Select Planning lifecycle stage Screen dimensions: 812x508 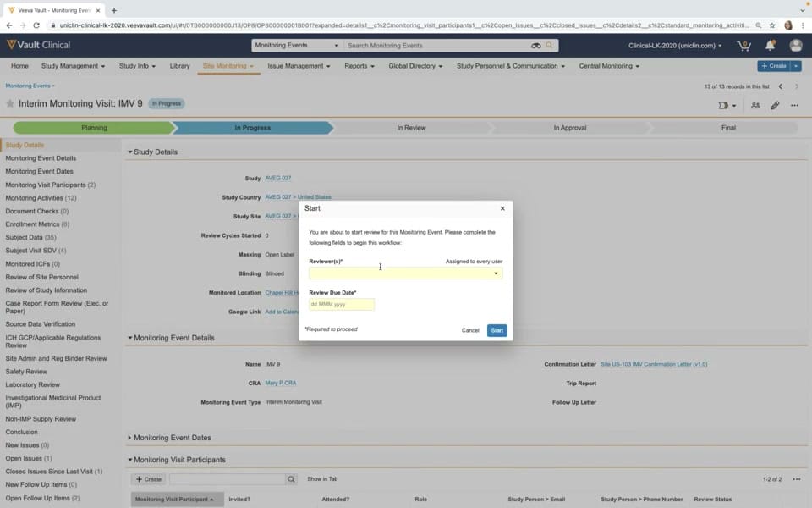(x=94, y=128)
